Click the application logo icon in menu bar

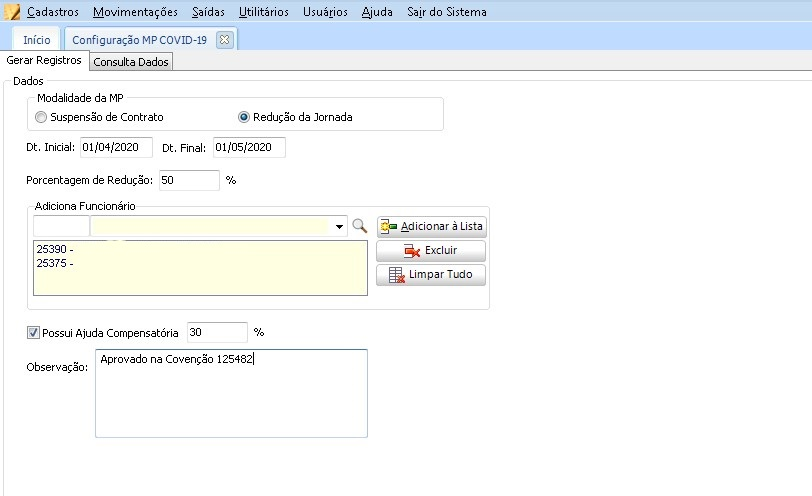pos(12,11)
